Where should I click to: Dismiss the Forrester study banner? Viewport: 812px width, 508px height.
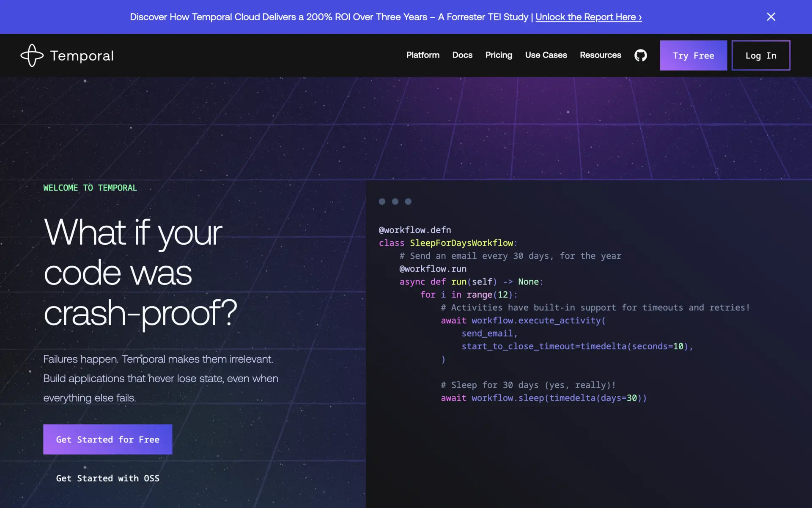tap(771, 17)
